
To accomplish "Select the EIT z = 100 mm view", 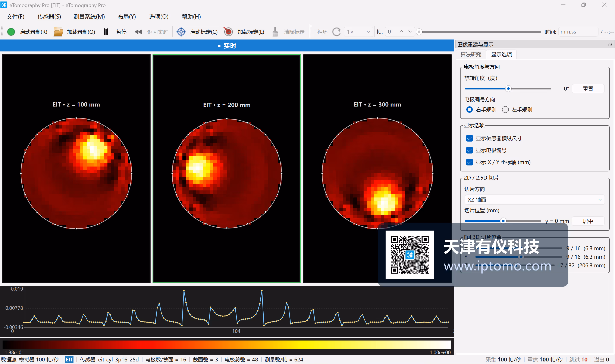I will coord(76,168).
